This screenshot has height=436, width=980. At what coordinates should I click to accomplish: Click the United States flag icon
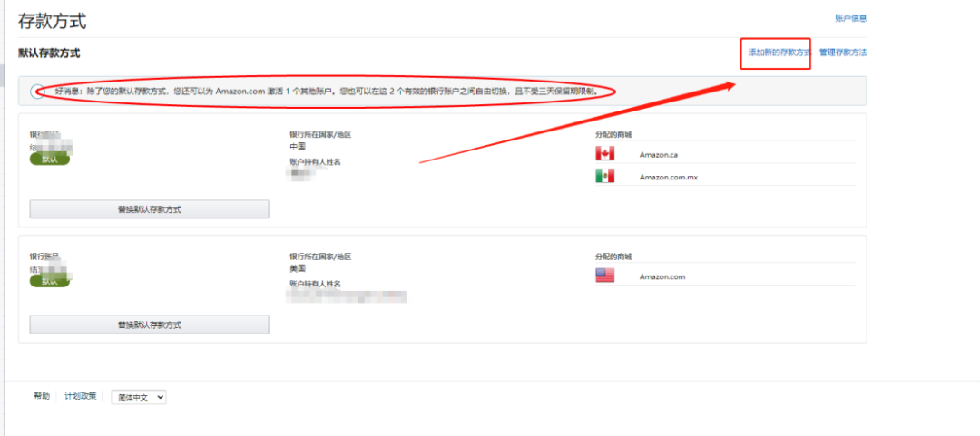[x=605, y=276]
